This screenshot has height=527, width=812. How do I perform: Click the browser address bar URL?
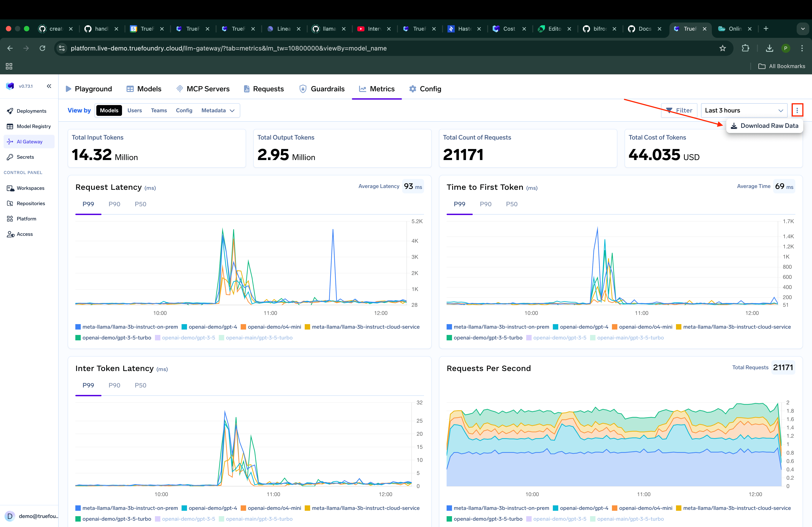(x=228, y=48)
